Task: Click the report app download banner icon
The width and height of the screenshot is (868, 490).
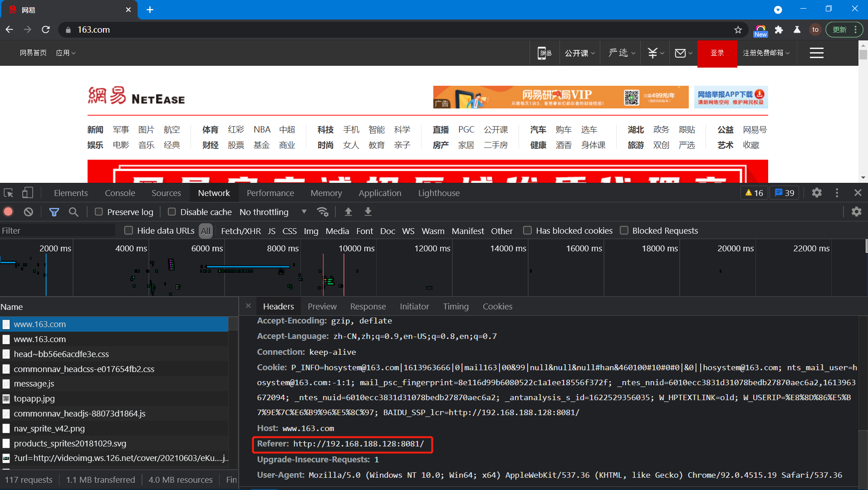Action: [x=731, y=97]
